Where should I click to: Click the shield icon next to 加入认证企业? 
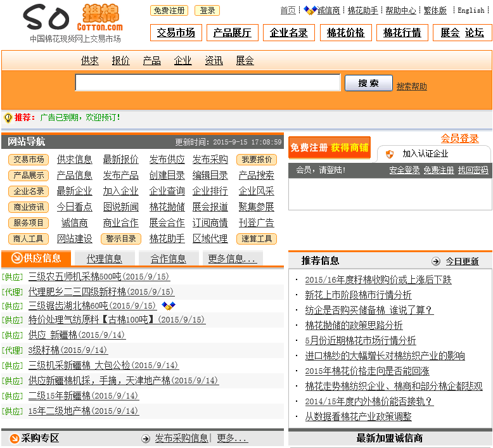(390, 154)
